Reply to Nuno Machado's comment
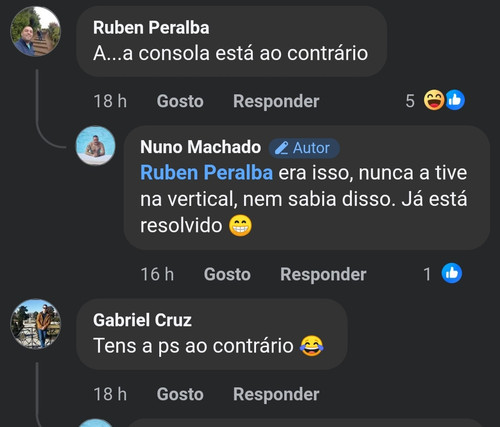 point(323,274)
